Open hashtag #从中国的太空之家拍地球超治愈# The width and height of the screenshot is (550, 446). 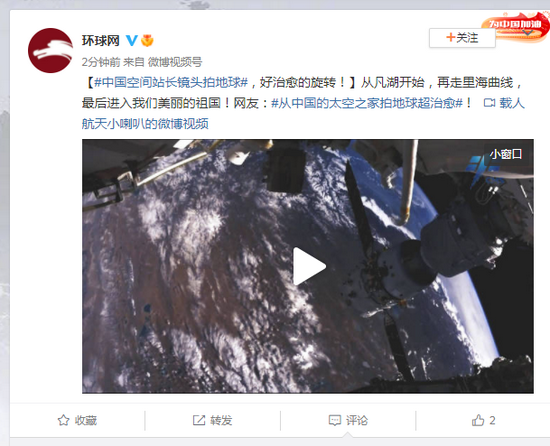pyautogui.click(x=367, y=103)
